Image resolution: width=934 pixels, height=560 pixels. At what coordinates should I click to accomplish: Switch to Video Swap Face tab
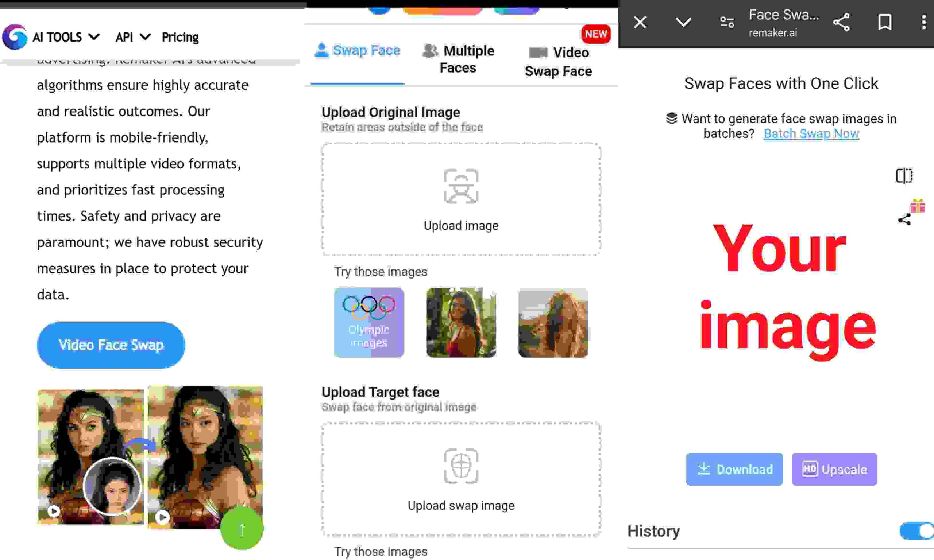pos(559,60)
